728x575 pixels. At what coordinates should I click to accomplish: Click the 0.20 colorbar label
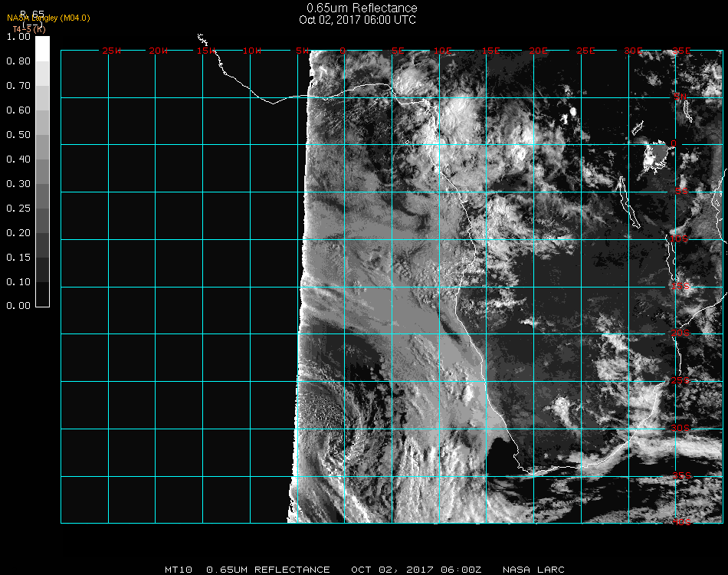(x=18, y=233)
